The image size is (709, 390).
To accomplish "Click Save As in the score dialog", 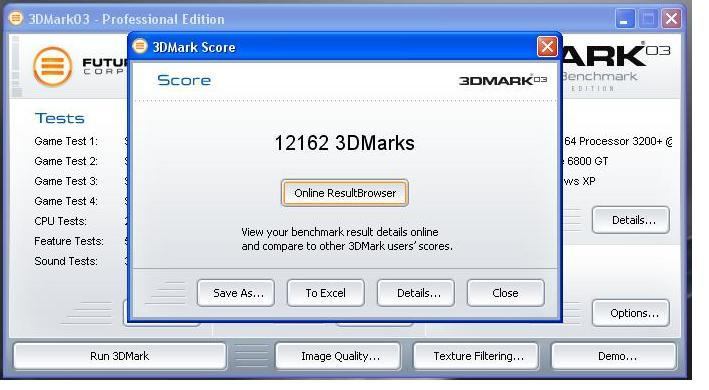I will click(x=236, y=293).
